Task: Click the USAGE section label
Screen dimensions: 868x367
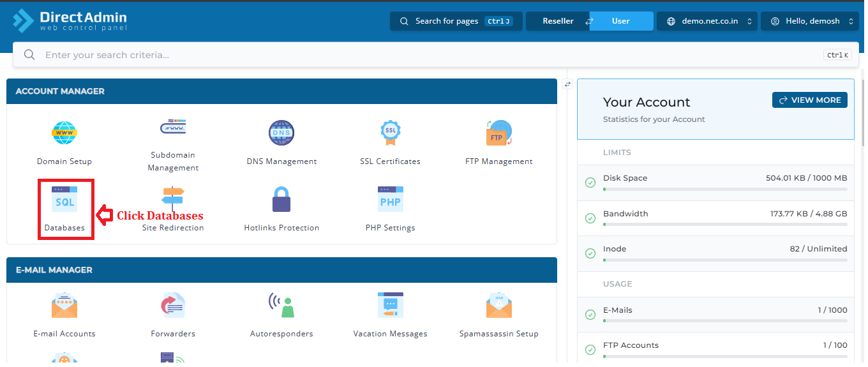Action: coord(617,284)
